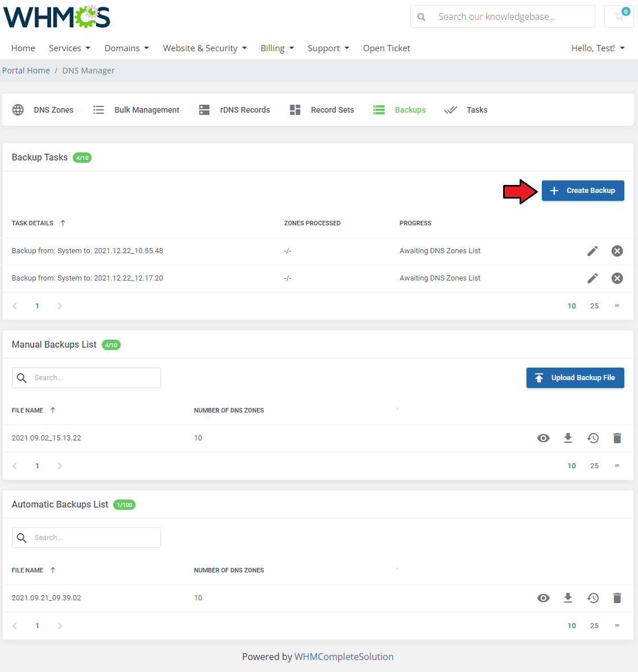
Task: Go to next page in Backup Tasks
Action: point(60,306)
